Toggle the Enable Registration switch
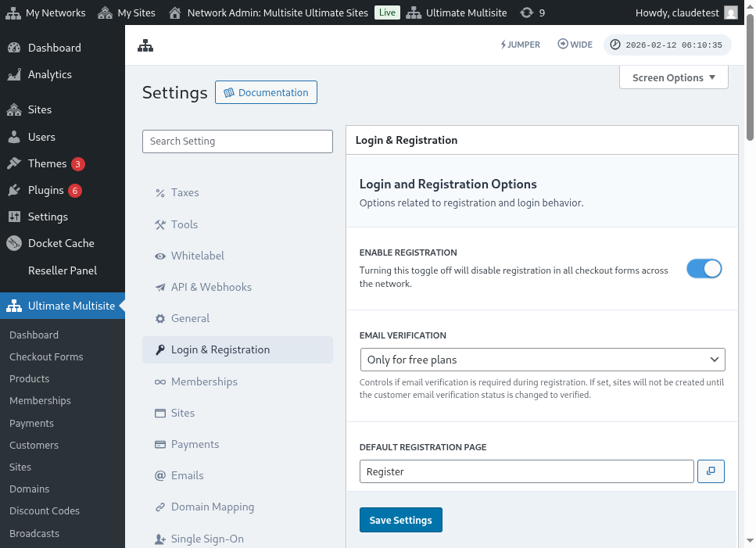The image size is (756, 548). 704,269
